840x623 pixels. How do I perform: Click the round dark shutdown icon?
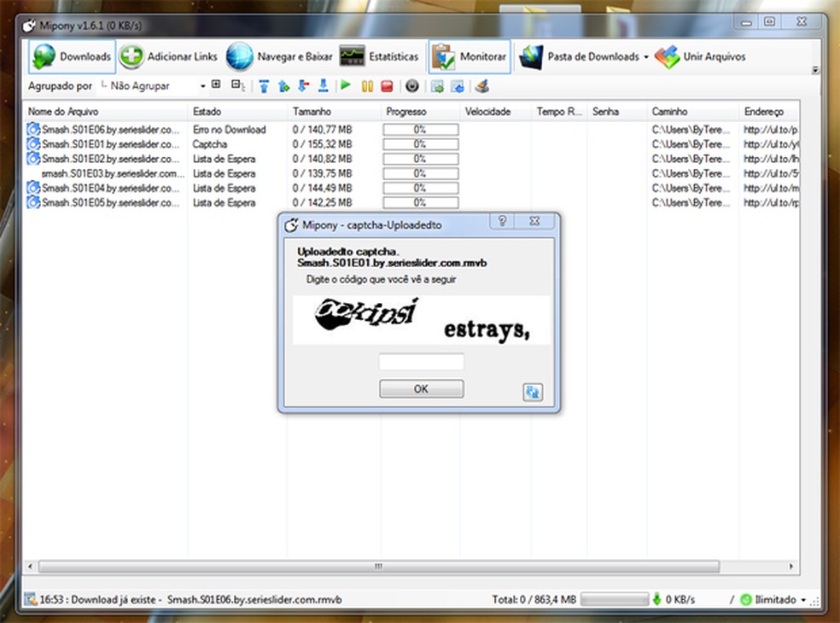(x=412, y=85)
